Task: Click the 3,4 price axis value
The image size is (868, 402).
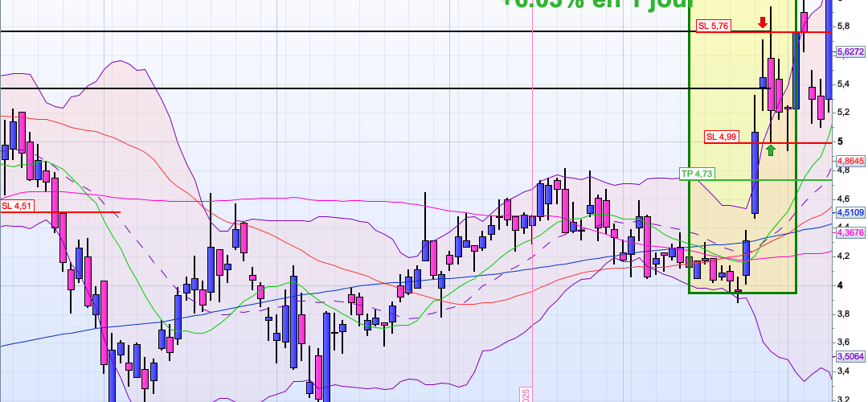Action: [x=844, y=371]
